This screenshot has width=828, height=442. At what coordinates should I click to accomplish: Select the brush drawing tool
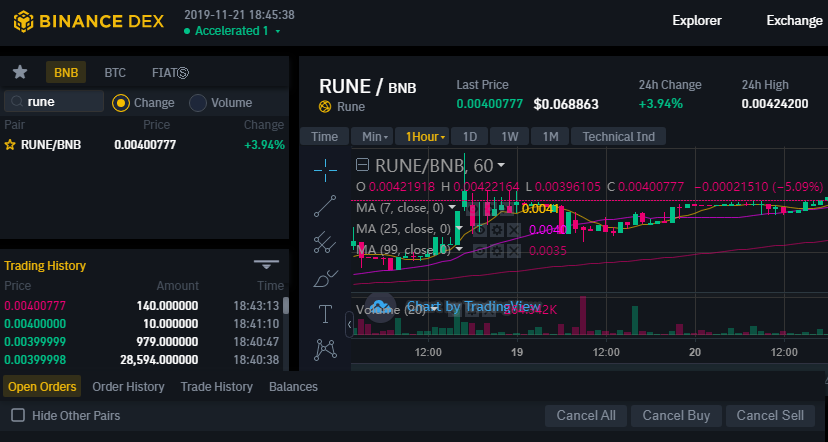(325, 278)
